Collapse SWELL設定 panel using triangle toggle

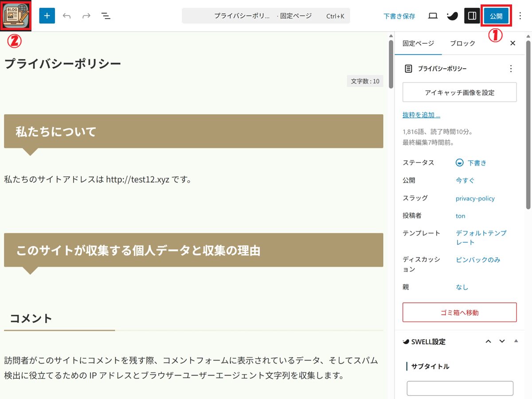(516, 341)
